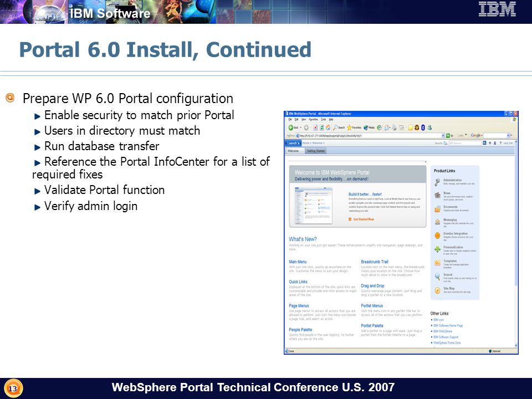Open the Favorites menu in menu bar
Image resolution: width=532 pixels, height=399 pixels.
coord(313,120)
